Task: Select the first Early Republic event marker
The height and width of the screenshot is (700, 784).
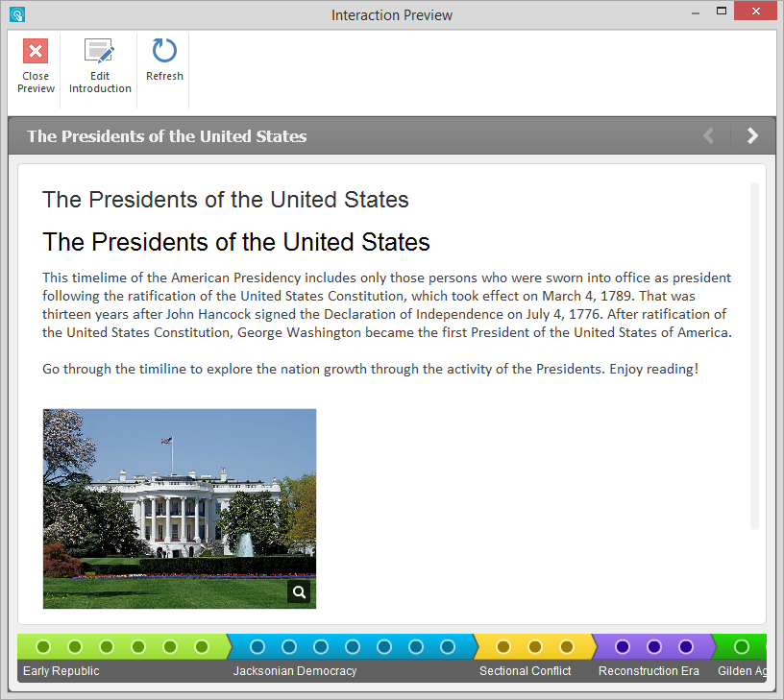Action: pyautogui.click(x=43, y=647)
